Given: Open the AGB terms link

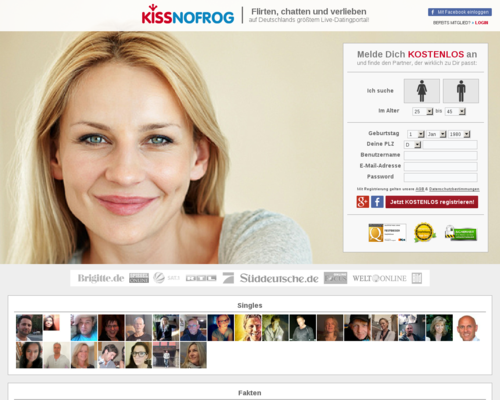Looking at the screenshot, I should coord(420,189).
